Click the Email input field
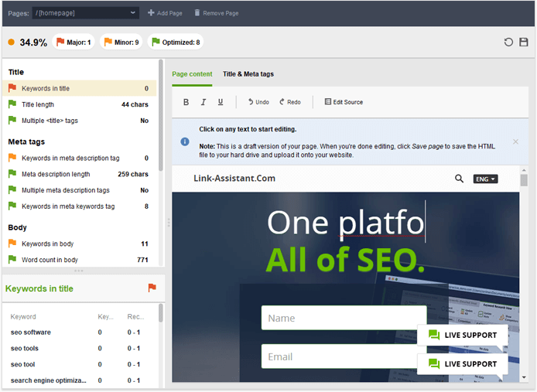This screenshot has width=537, height=392. point(344,356)
